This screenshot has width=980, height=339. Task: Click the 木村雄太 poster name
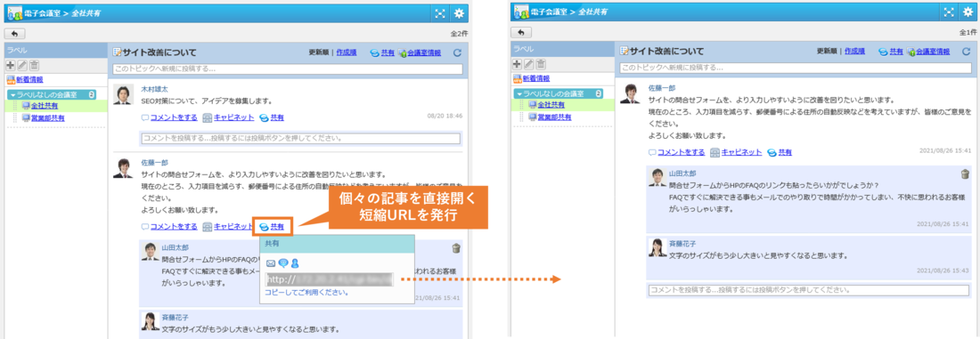(x=154, y=89)
